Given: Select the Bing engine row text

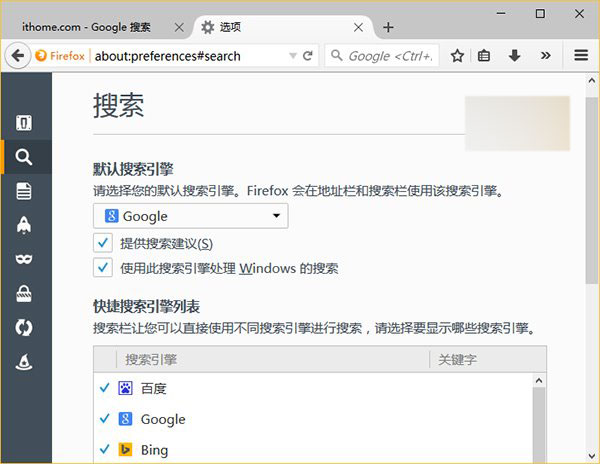Looking at the screenshot, I should point(154,450).
